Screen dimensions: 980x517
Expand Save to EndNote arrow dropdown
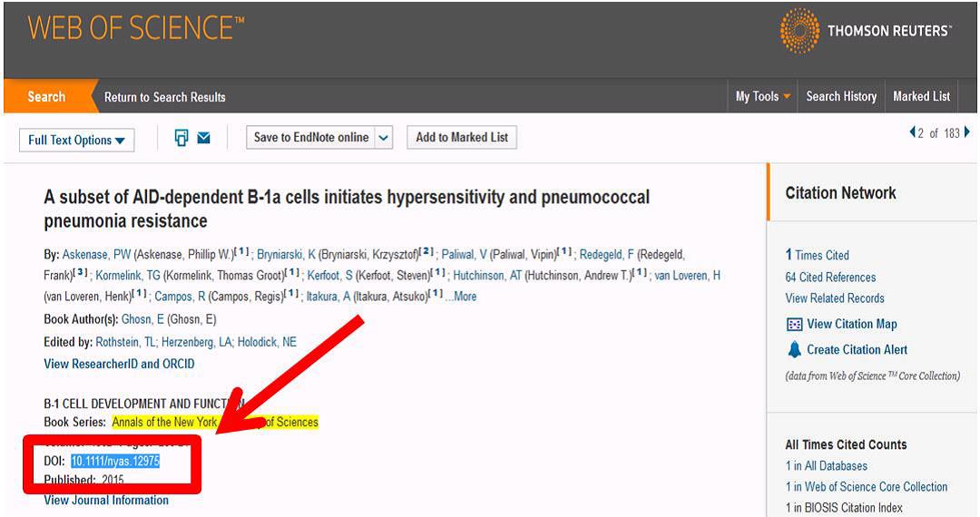click(384, 137)
